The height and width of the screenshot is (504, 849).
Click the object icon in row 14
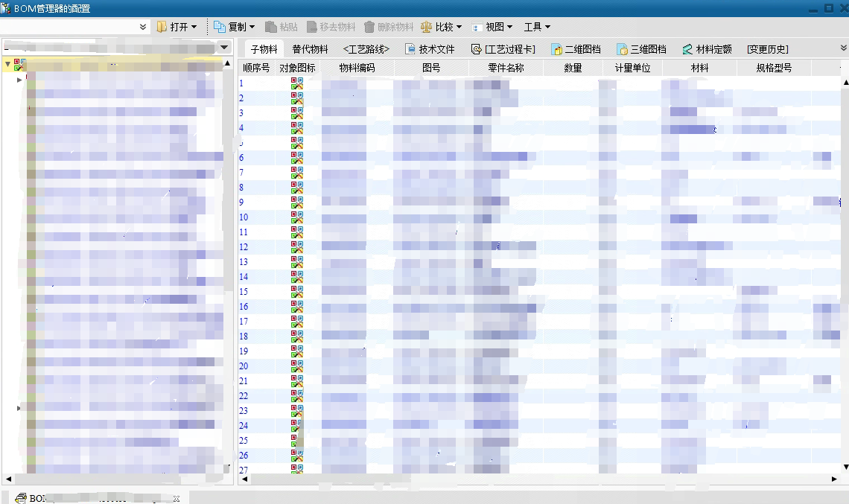(x=296, y=277)
